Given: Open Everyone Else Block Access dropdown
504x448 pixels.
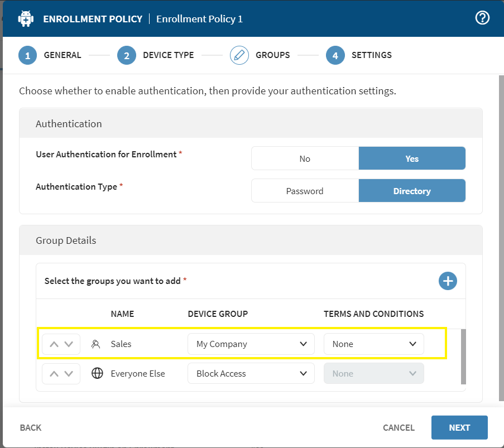Looking at the screenshot, I should pyautogui.click(x=251, y=373).
